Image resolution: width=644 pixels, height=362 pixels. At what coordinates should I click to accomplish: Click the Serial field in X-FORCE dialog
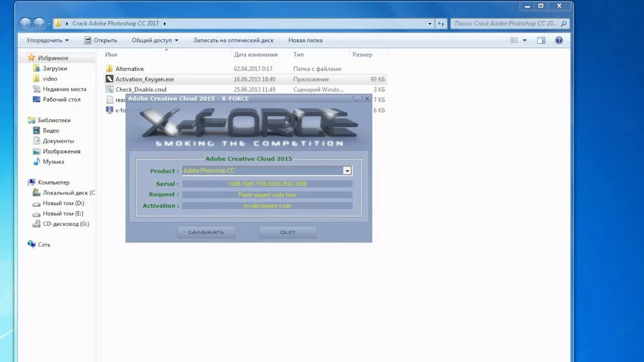(x=267, y=184)
